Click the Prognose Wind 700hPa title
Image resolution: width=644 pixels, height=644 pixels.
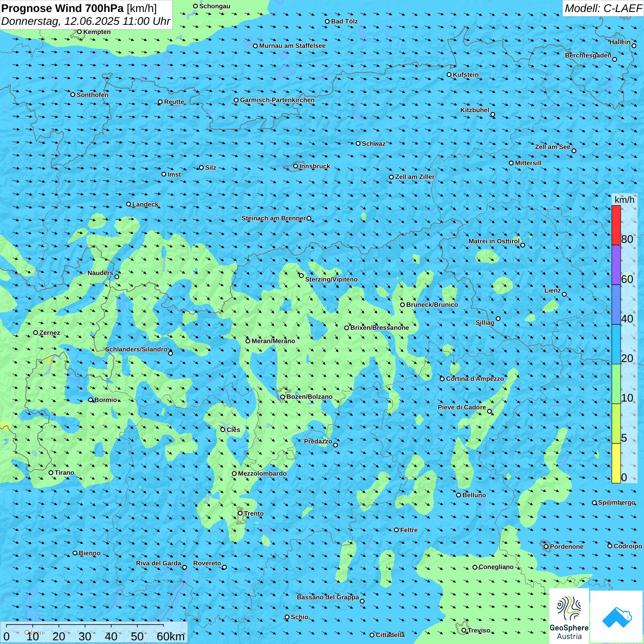[x=63, y=8]
